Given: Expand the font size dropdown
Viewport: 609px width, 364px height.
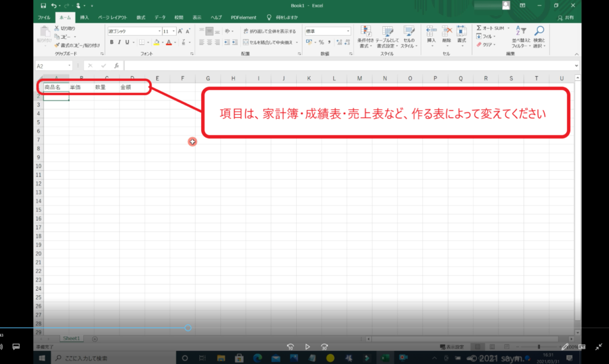Looking at the screenshot, I should coord(173,31).
